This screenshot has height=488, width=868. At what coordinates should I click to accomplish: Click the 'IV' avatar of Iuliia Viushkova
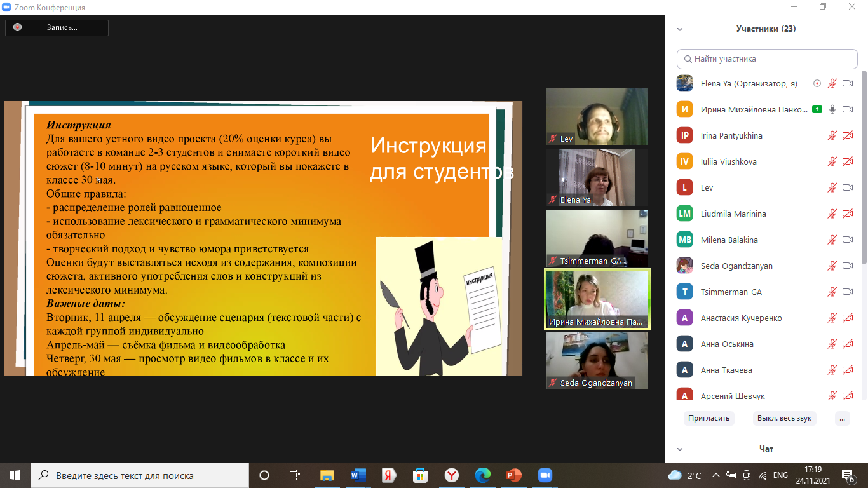coord(684,161)
